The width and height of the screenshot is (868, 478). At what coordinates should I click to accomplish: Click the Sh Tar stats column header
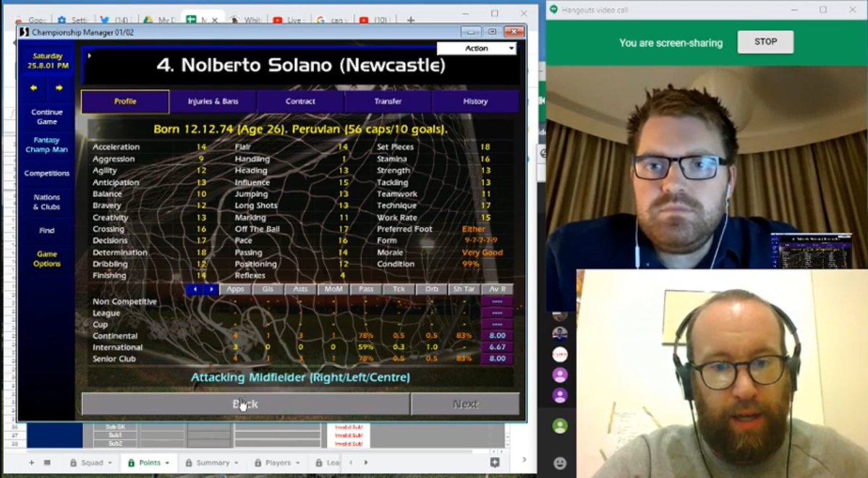[464, 289]
